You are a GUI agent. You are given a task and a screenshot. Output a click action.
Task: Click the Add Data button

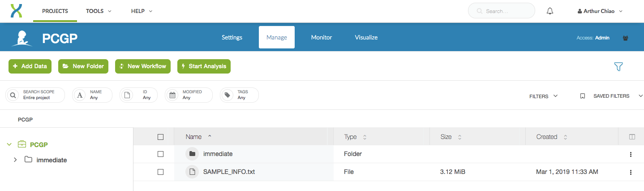point(30,66)
